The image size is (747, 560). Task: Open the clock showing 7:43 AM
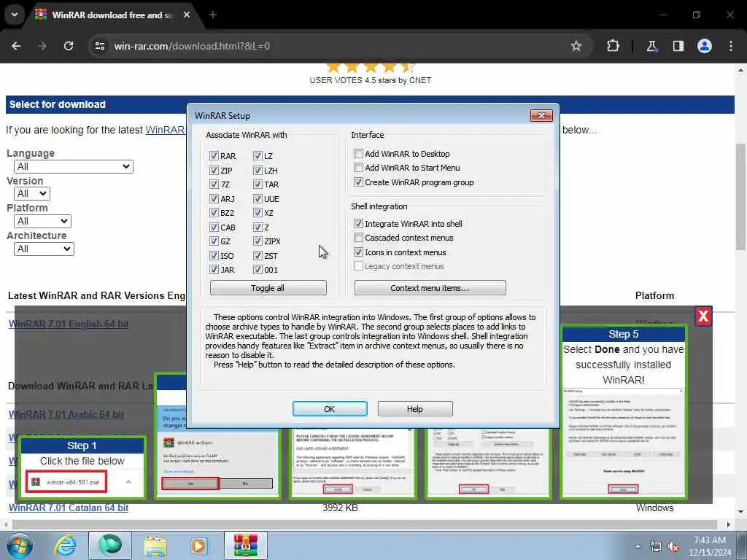coord(710,546)
